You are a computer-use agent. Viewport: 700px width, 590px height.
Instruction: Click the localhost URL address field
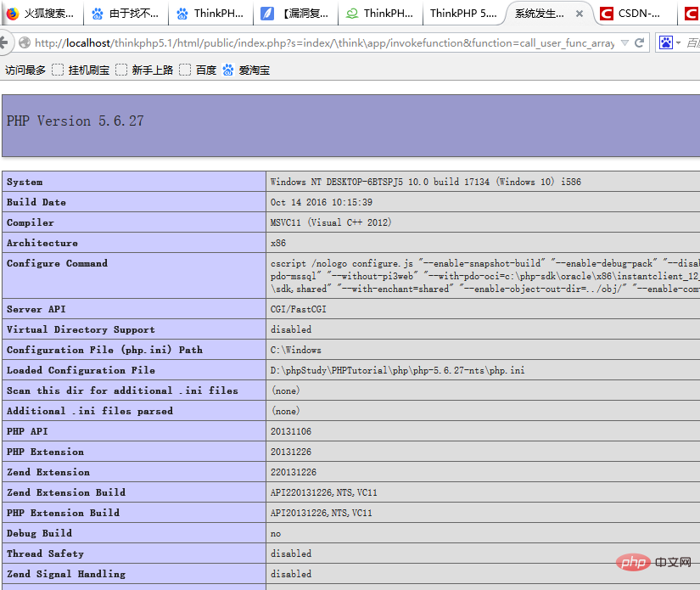(322, 42)
